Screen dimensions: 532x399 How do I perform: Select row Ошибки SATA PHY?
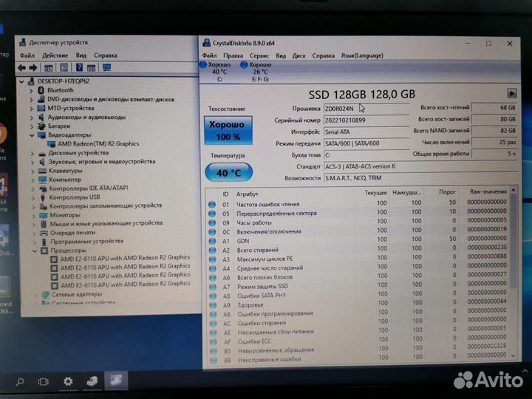[358, 295]
